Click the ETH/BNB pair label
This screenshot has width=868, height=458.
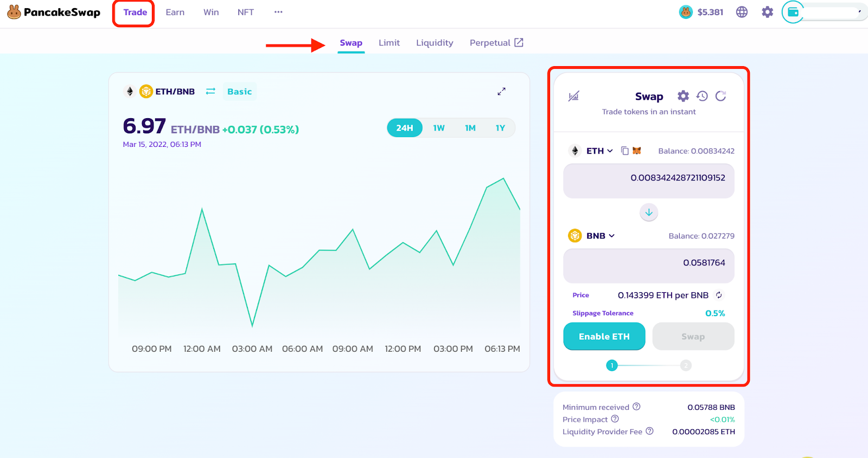pos(175,92)
